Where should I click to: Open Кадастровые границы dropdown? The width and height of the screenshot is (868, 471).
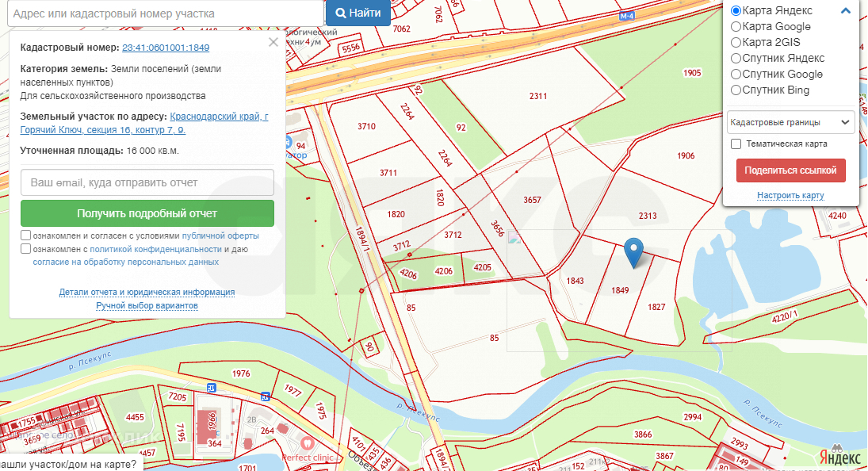pos(790,122)
